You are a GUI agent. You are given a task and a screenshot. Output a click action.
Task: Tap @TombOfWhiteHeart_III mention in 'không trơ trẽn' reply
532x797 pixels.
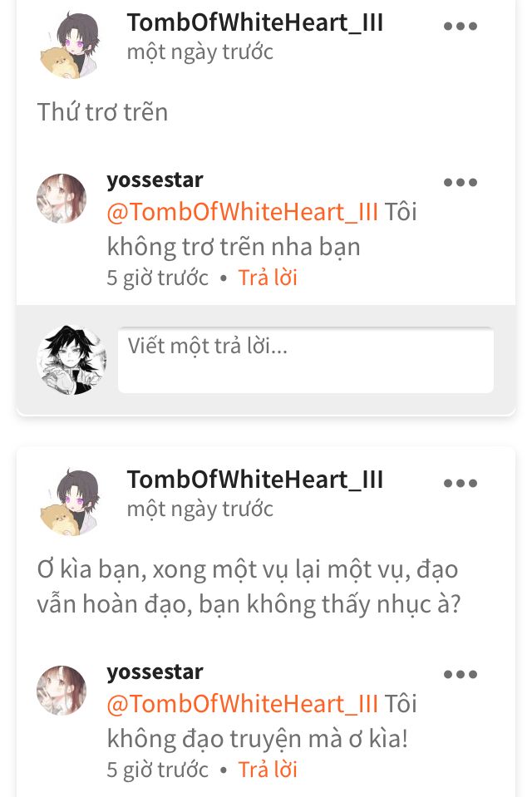point(243,212)
